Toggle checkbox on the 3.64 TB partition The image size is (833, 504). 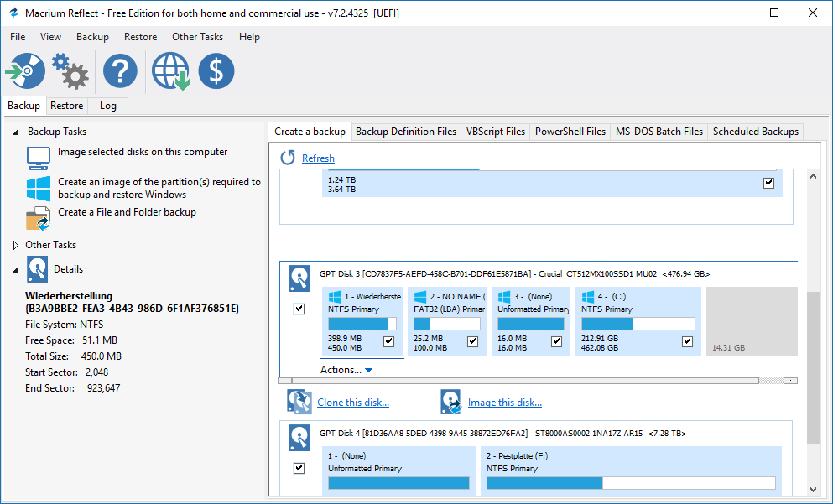coord(768,183)
